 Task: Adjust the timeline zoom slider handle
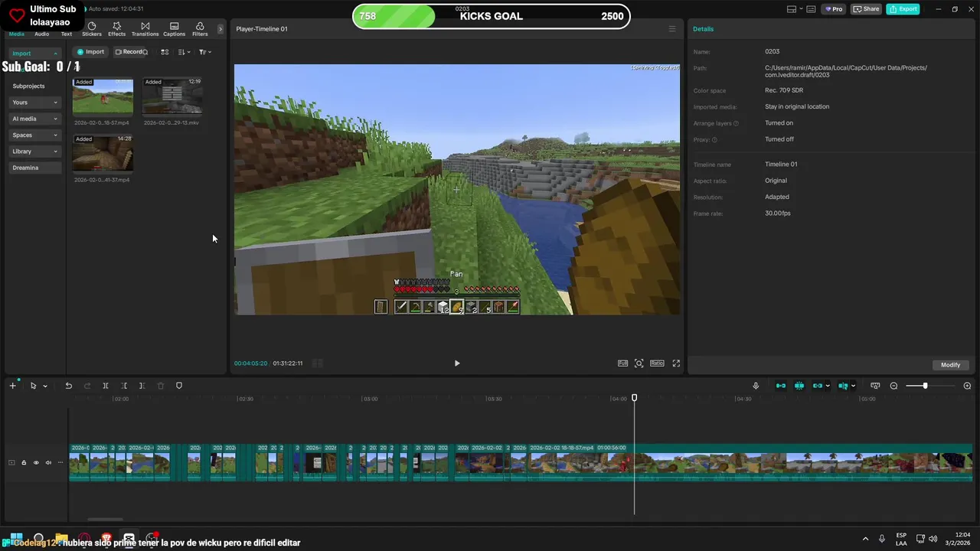click(x=925, y=386)
